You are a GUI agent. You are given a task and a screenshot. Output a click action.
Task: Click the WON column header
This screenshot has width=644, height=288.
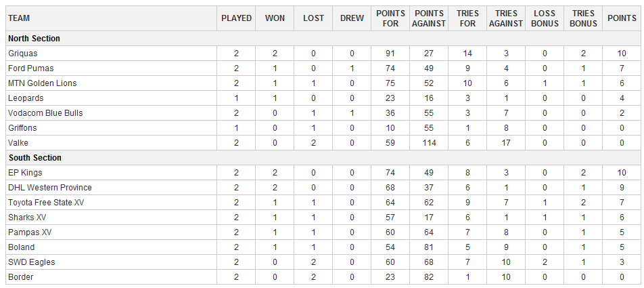(x=275, y=18)
